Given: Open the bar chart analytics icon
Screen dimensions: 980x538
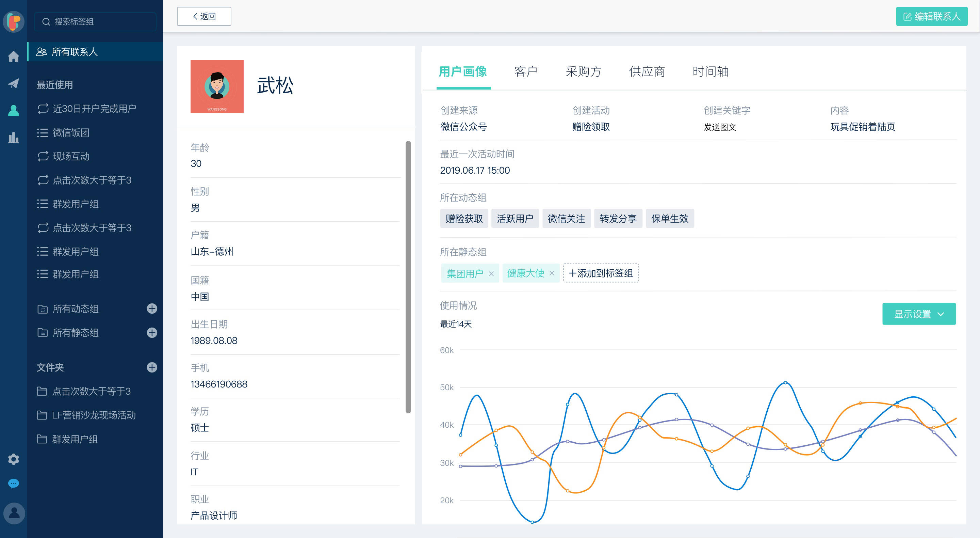Looking at the screenshot, I should click(x=13, y=138).
